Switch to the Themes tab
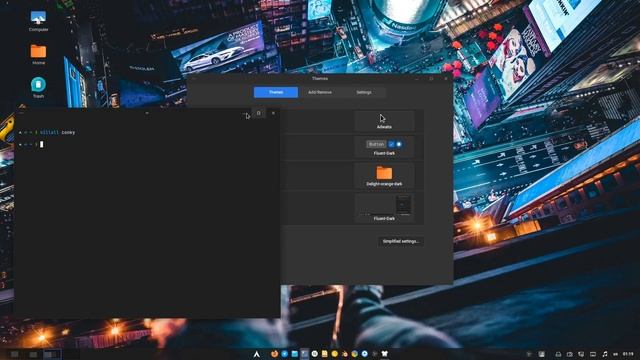Image resolution: width=640 pixels, height=360 pixels. (276, 92)
